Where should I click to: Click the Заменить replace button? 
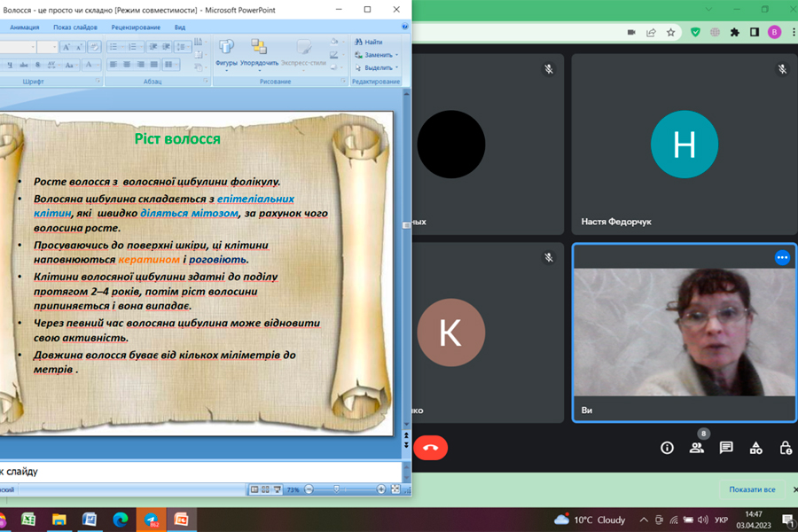[374, 54]
